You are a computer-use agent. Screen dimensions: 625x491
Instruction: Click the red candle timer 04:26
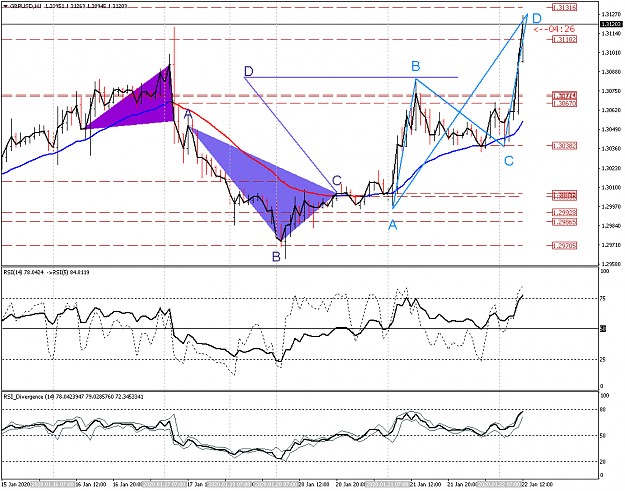[x=554, y=29]
